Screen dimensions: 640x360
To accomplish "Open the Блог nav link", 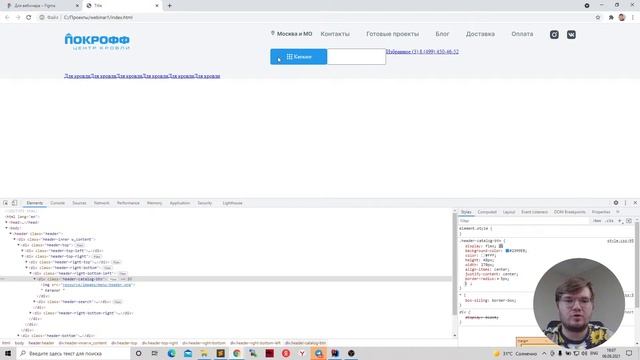I will coord(442,34).
